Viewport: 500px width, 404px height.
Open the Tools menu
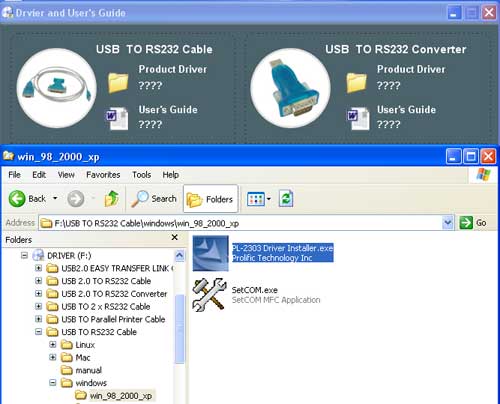pyautogui.click(x=142, y=175)
